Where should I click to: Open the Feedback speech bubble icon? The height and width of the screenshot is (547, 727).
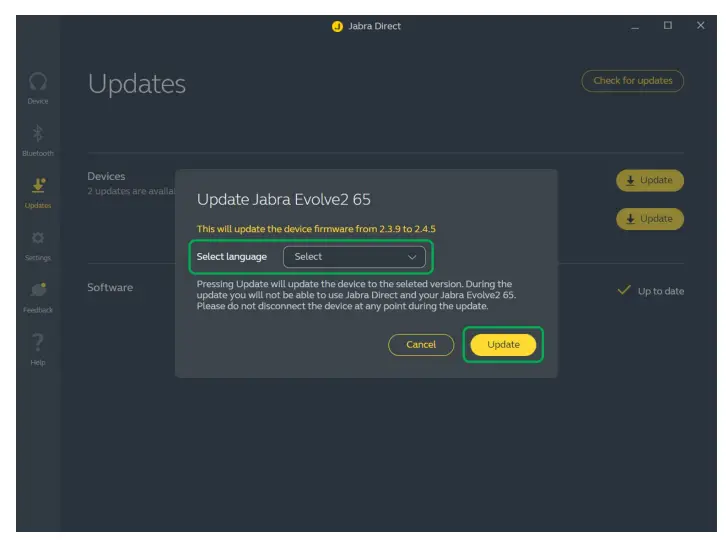click(38, 290)
